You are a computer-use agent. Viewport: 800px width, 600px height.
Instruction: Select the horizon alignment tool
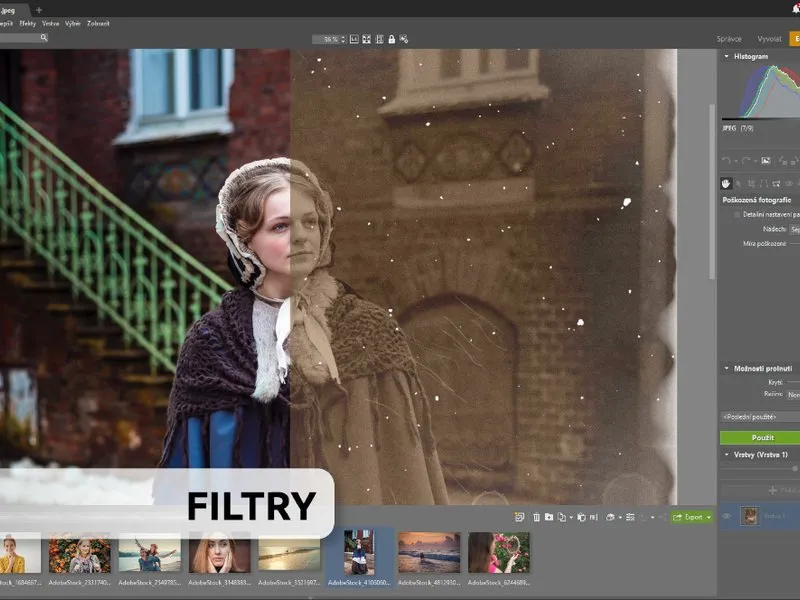(776, 183)
